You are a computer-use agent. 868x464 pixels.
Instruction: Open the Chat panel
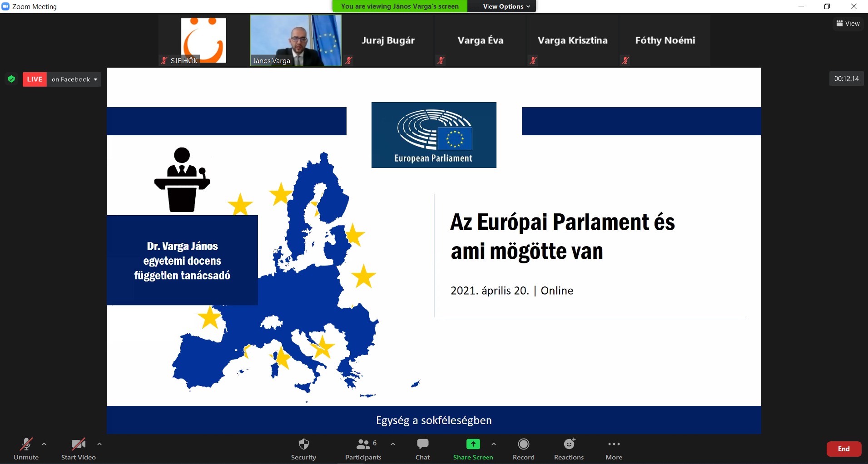pyautogui.click(x=422, y=449)
